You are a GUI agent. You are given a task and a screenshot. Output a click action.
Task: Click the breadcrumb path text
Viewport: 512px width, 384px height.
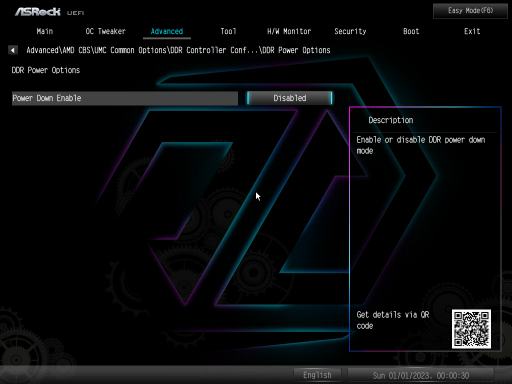pyautogui.click(x=178, y=50)
